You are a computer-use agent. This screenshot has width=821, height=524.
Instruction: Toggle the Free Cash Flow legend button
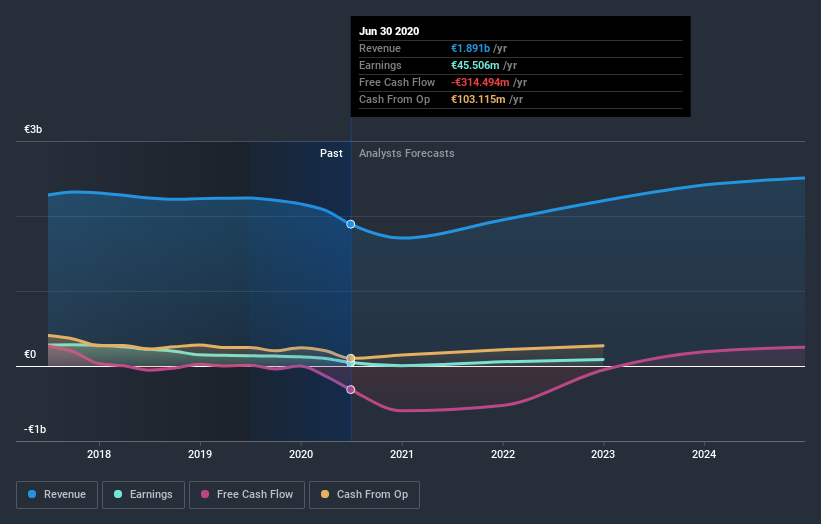coord(247,495)
